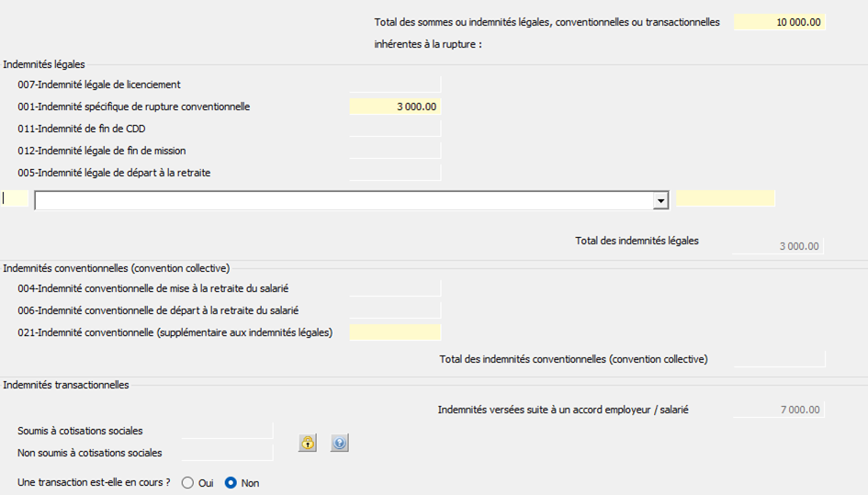The height and width of the screenshot is (495, 868).
Task: Click the total indemnités conventionnelles field
Action: (780, 359)
